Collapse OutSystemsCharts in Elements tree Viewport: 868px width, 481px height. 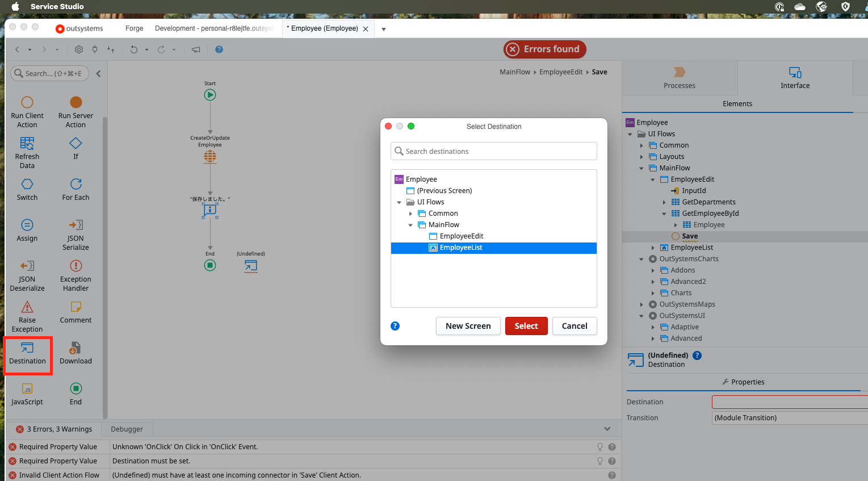point(641,259)
